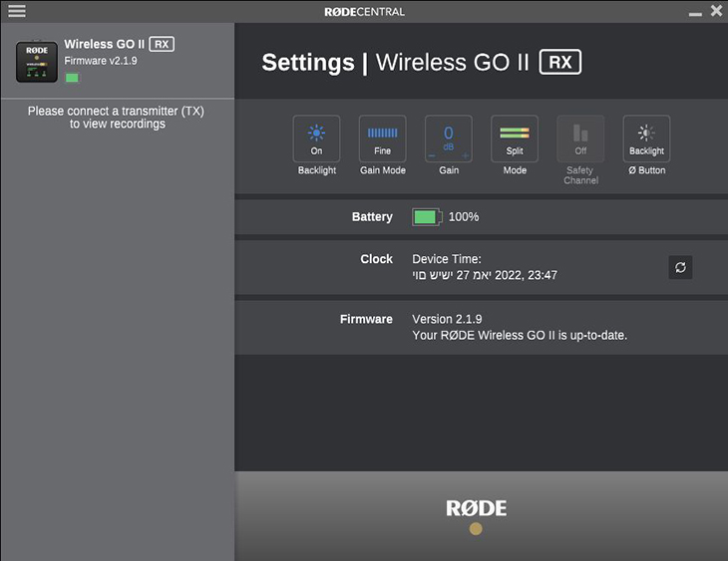Toggle the Backlight On setting
This screenshot has width=728, height=561.
point(316,139)
